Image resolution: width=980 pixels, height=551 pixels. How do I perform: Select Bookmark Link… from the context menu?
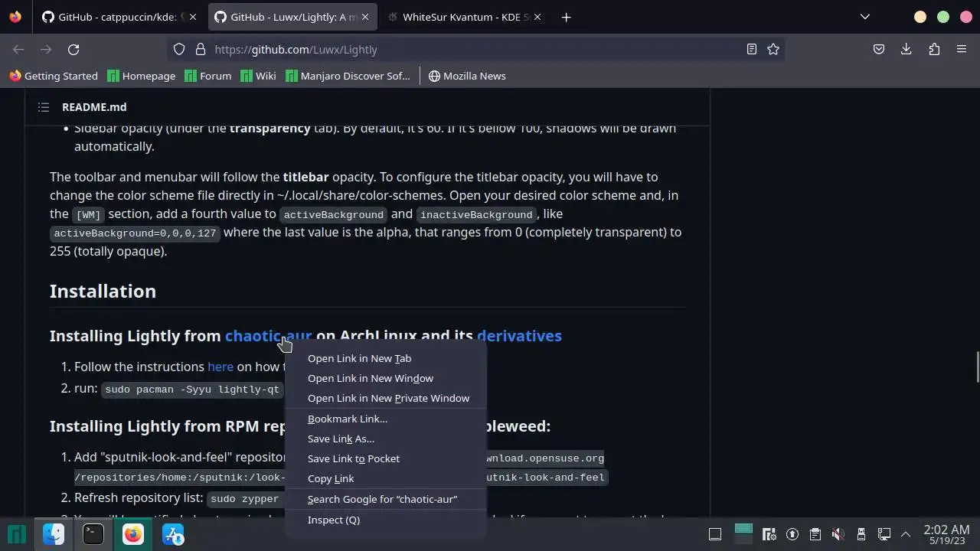tap(386, 419)
